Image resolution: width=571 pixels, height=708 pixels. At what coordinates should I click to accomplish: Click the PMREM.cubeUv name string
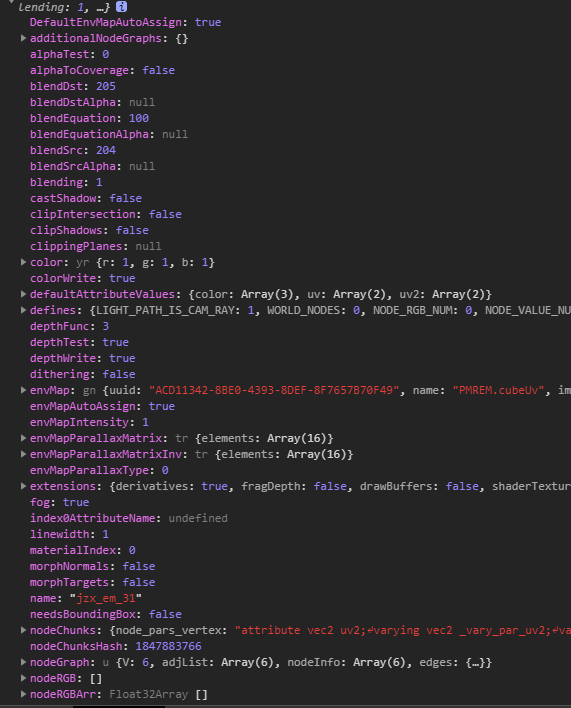(498, 390)
